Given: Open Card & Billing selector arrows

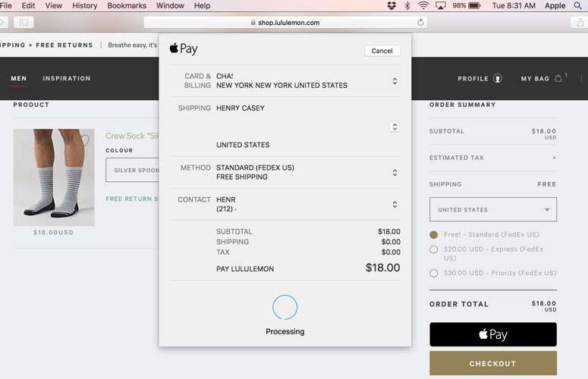Looking at the screenshot, I should click(395, 81).
